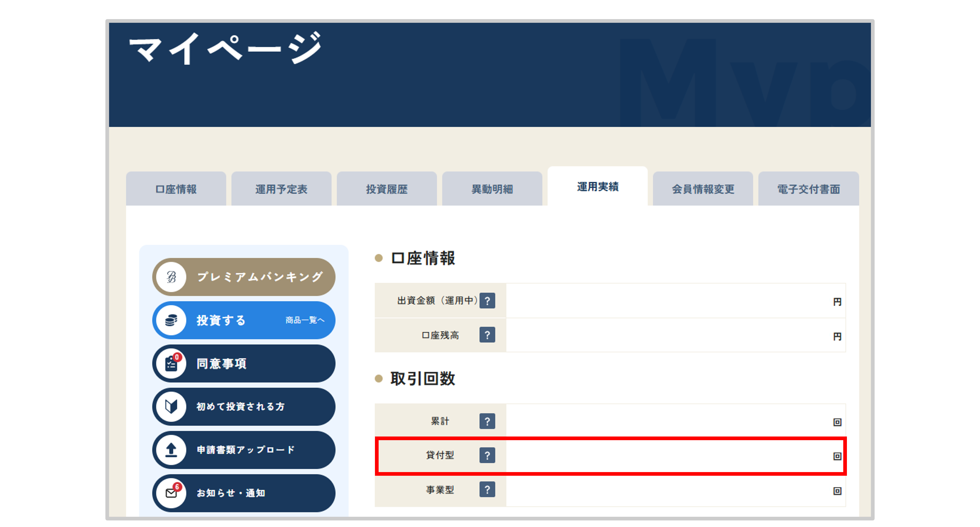Click the help icon beside 口座残高
This screenshot has height=527, width=980.
(487, 335)
